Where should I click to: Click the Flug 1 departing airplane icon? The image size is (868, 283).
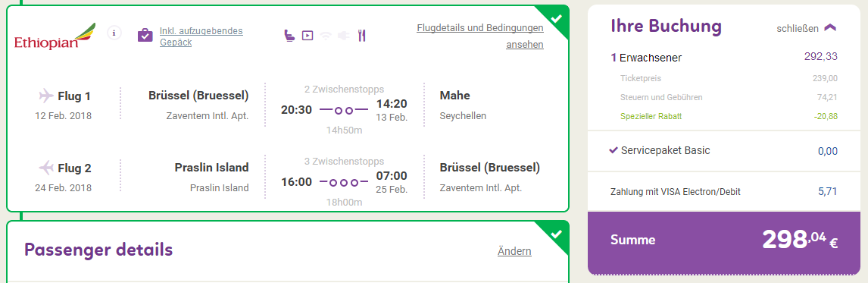(46, 96)
